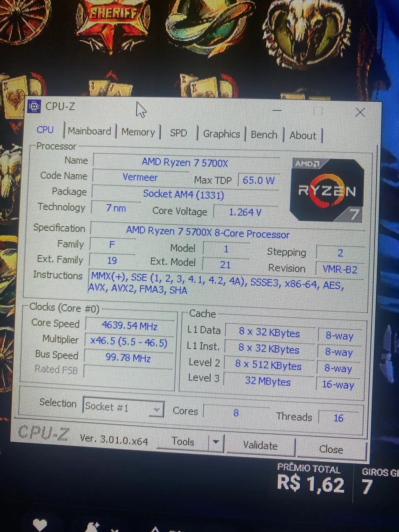Viewport: 399px width, 532px height.
Task: Click the Multiplier value x46.5
Action: [129, 342]
